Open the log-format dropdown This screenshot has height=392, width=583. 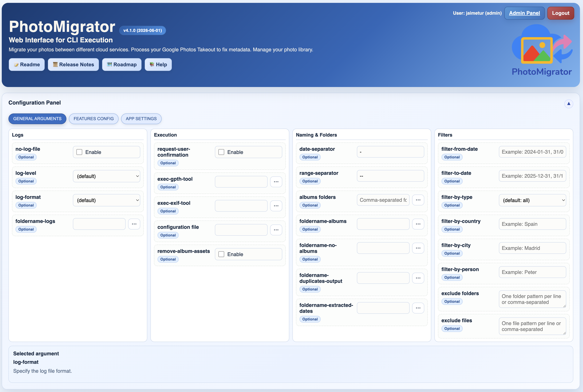point(107,200)
